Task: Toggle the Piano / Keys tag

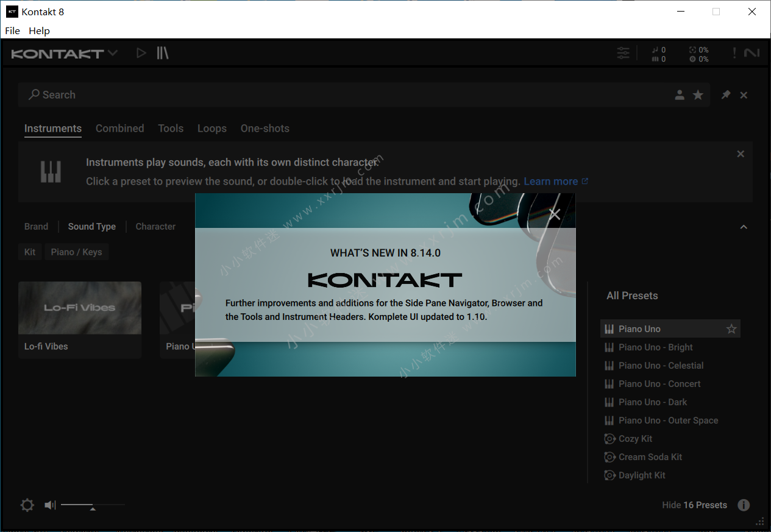Action: point(76,252)
